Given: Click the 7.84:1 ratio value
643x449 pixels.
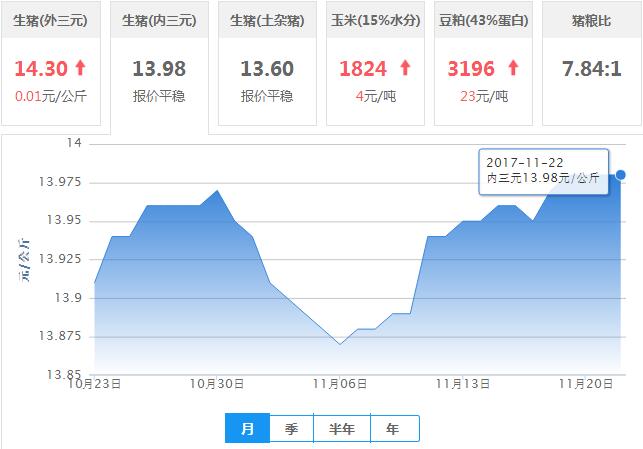Looking at the screenshot, I should tap(592, 68).
